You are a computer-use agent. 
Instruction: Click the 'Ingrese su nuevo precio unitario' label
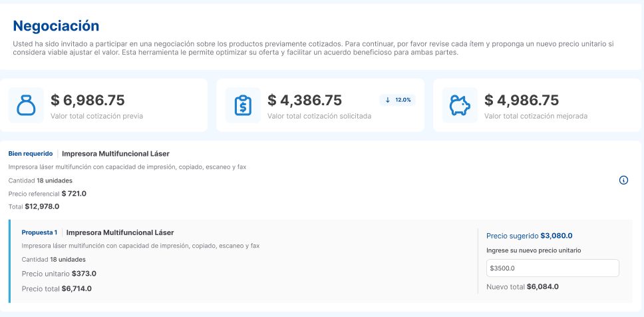coord(534,250)
